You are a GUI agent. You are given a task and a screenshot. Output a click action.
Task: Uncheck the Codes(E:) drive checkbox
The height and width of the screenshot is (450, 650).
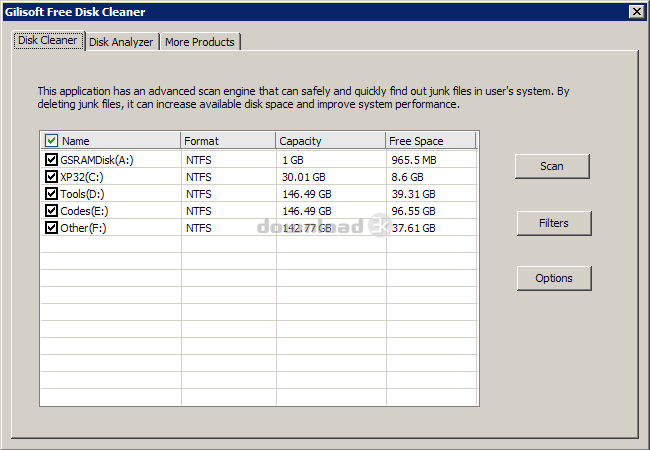pyautogui.click(x=51, y=210)
